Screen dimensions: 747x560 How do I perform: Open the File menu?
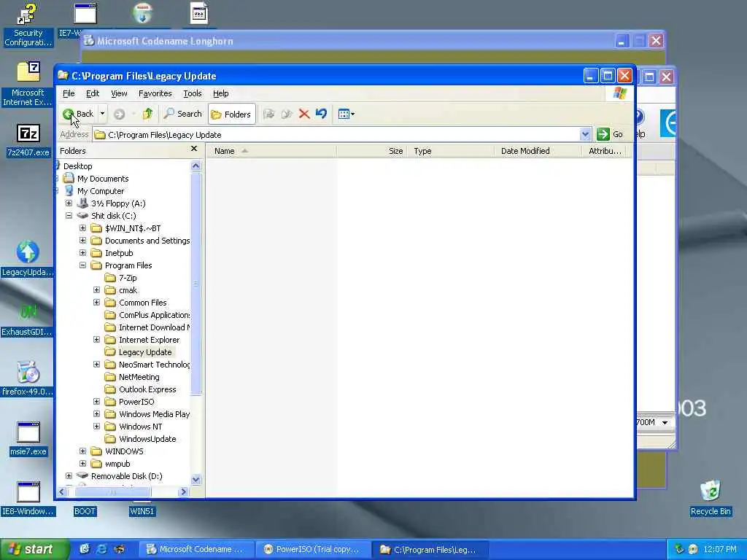[69, 93]
